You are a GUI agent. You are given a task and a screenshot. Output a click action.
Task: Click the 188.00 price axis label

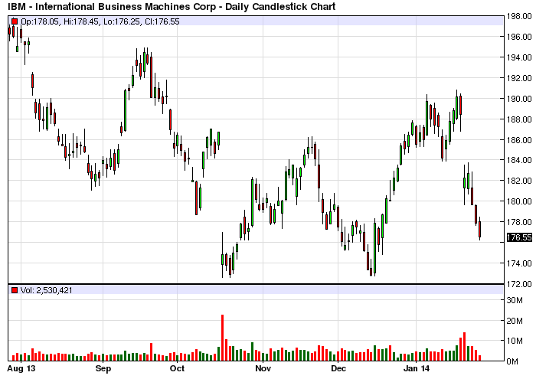pos(519,119)
